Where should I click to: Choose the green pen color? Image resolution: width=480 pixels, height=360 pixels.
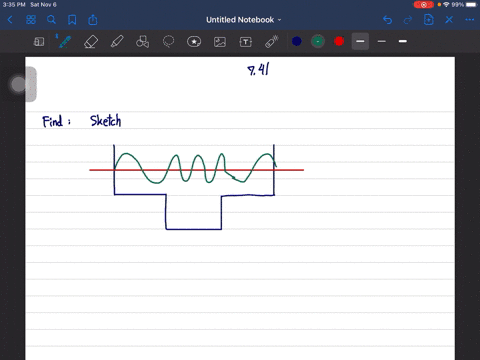coord(318,41)
